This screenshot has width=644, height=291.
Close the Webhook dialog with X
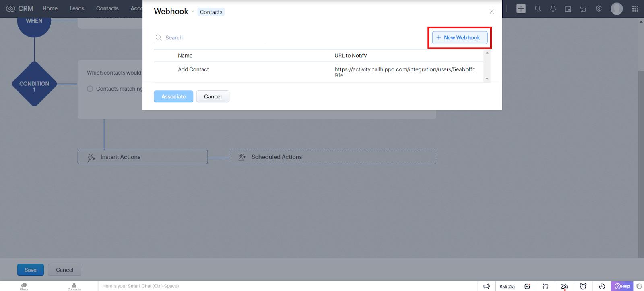(x=491, y=12)
